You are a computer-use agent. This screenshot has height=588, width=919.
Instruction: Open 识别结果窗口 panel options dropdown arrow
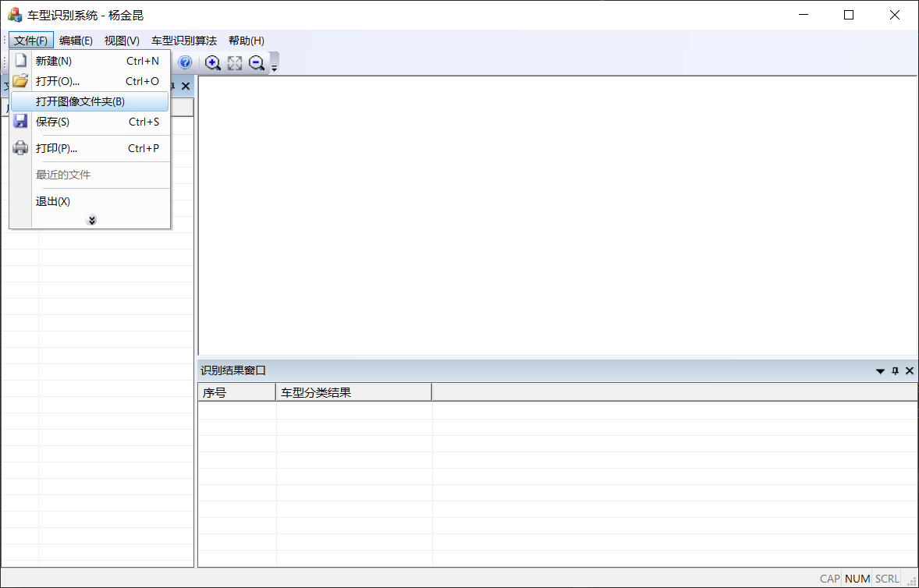coord(880,370)
